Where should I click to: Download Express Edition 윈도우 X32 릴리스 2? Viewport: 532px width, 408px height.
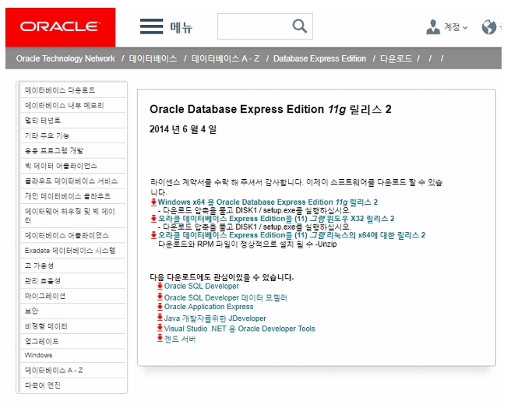click(x=277, y=219)
